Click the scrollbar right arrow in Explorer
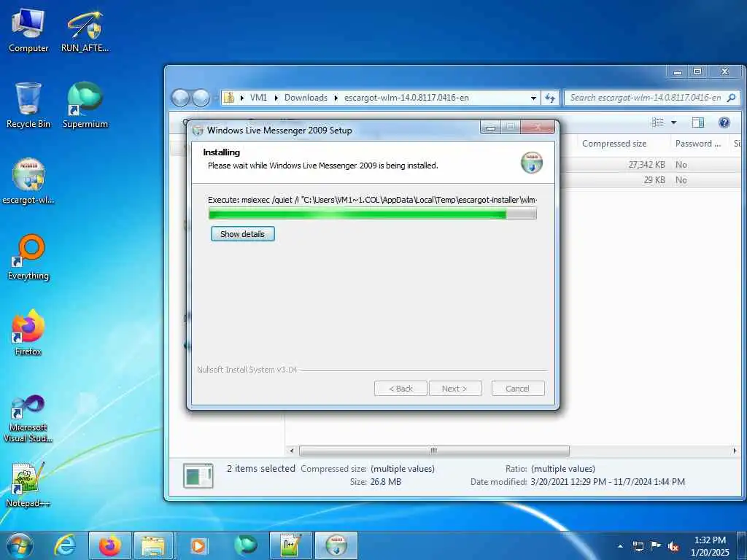The width and height of the screenshot is (747, 560). [x=735, y=451]
